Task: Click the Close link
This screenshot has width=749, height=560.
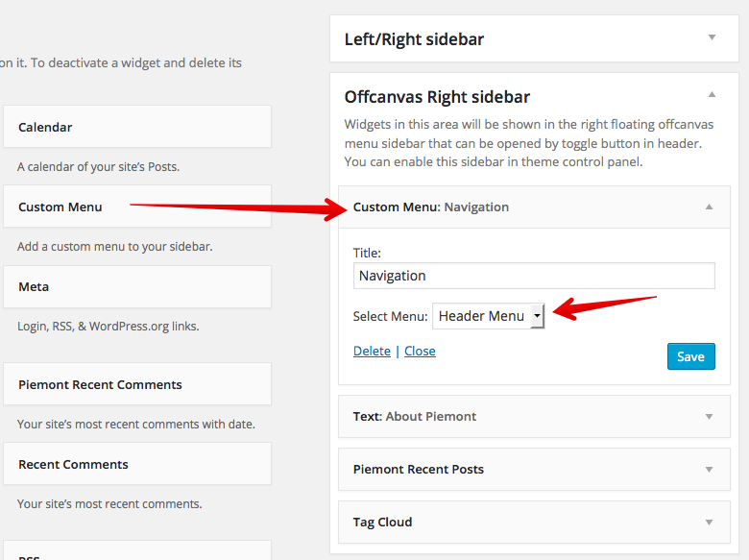Action: point(420,352)
